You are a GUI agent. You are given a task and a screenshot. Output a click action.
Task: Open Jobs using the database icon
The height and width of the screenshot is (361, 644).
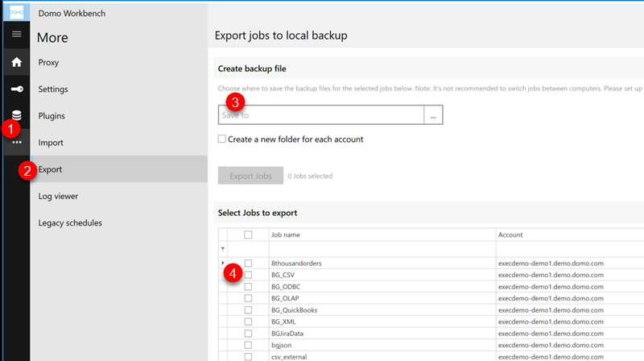pos(16,115)
